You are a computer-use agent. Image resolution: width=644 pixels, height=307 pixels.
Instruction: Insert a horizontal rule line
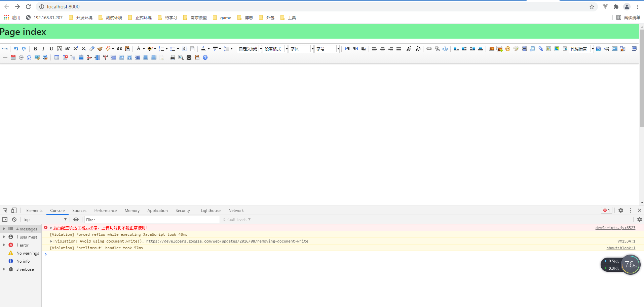click(5, 57)
